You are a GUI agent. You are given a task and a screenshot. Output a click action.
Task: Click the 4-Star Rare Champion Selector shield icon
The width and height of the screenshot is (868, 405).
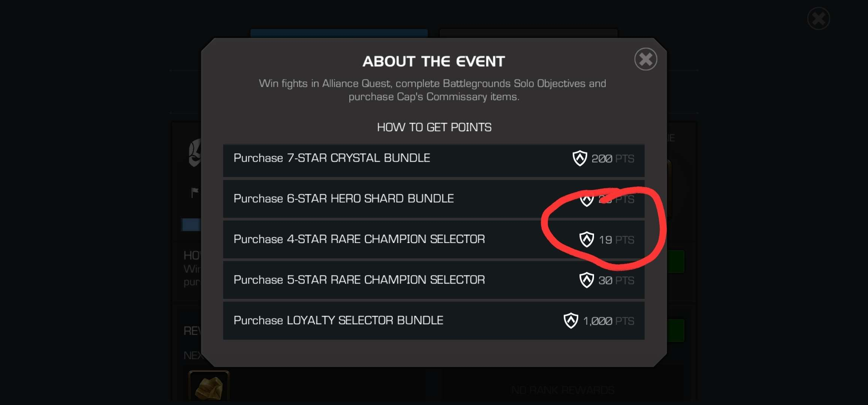[x=587, y=239]
